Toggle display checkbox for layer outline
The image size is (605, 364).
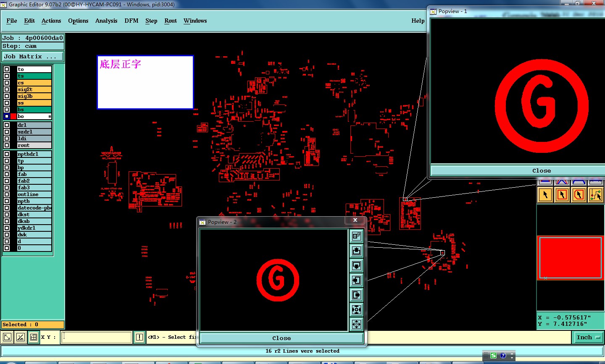click(x=7, y=194)
